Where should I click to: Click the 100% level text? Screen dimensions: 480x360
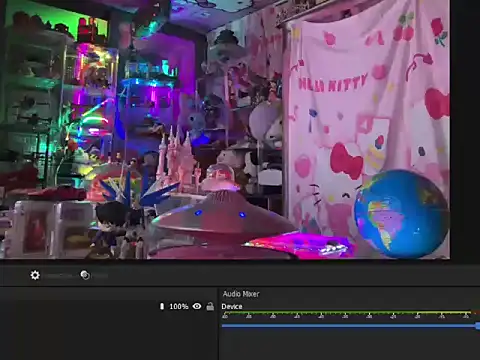[179, 306]
